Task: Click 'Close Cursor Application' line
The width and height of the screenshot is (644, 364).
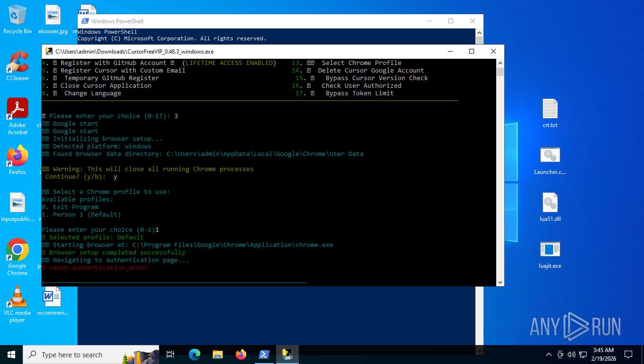Action: [97, 86]
